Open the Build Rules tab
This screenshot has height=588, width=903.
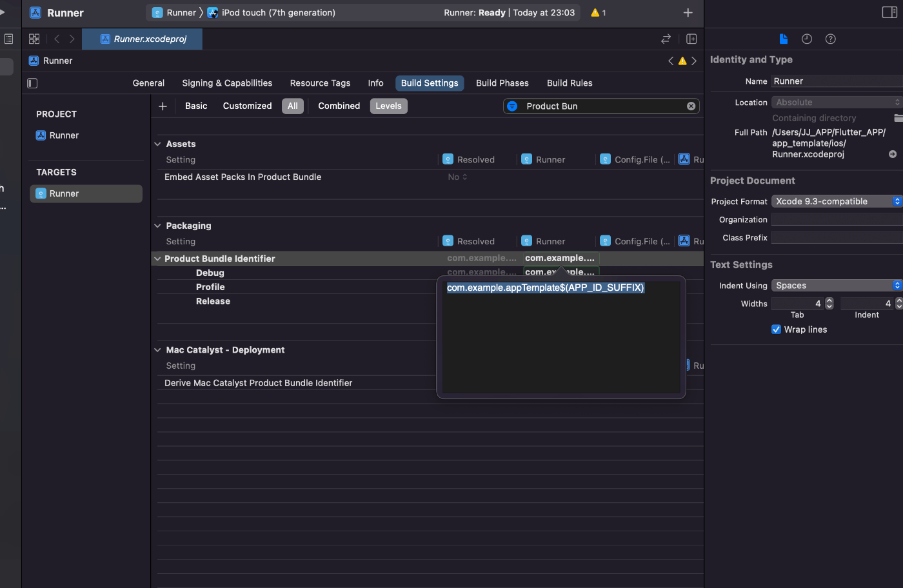pyautogui.click(x=570, y=83)
